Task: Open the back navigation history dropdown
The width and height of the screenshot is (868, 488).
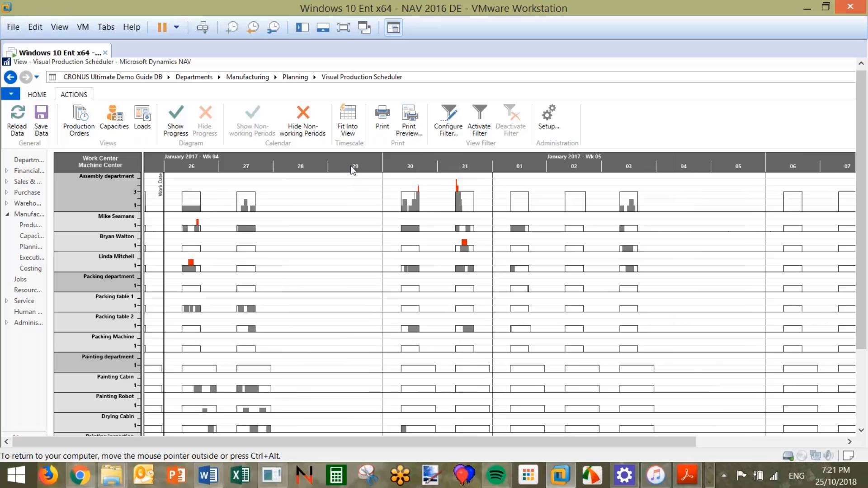Action: click(x=37, y=77)
